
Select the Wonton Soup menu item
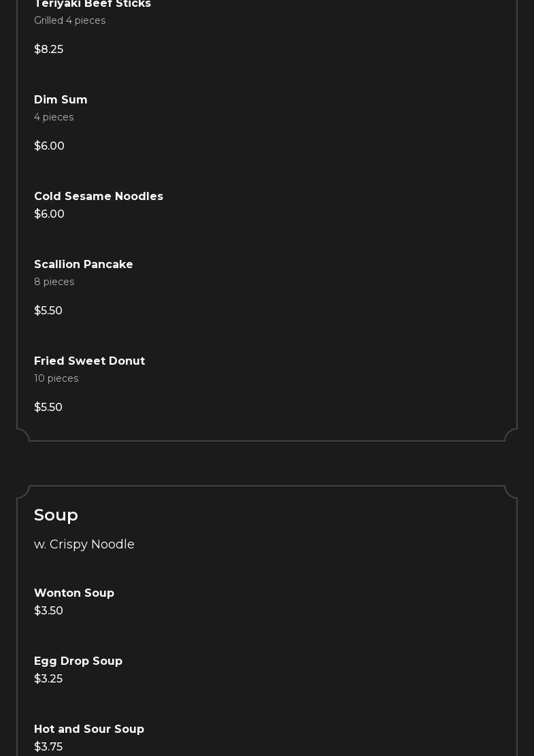(x=74, y=593)
